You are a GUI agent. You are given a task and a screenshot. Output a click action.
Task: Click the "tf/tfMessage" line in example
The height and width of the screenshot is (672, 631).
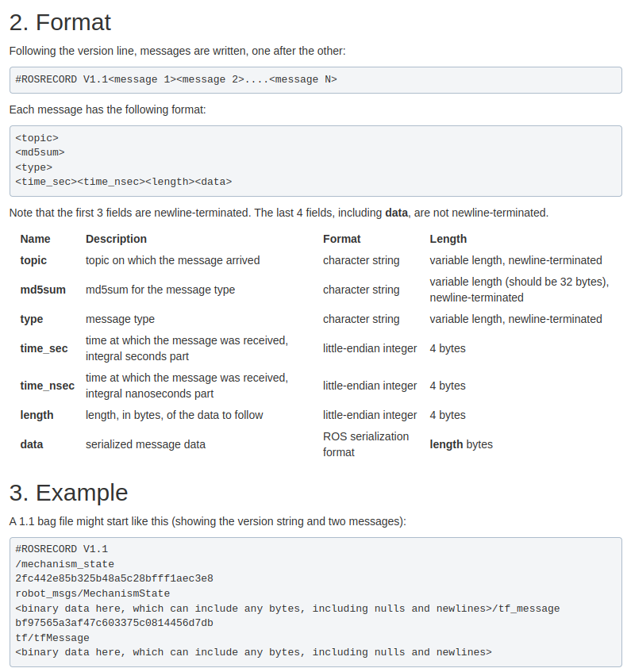[52, 638]
